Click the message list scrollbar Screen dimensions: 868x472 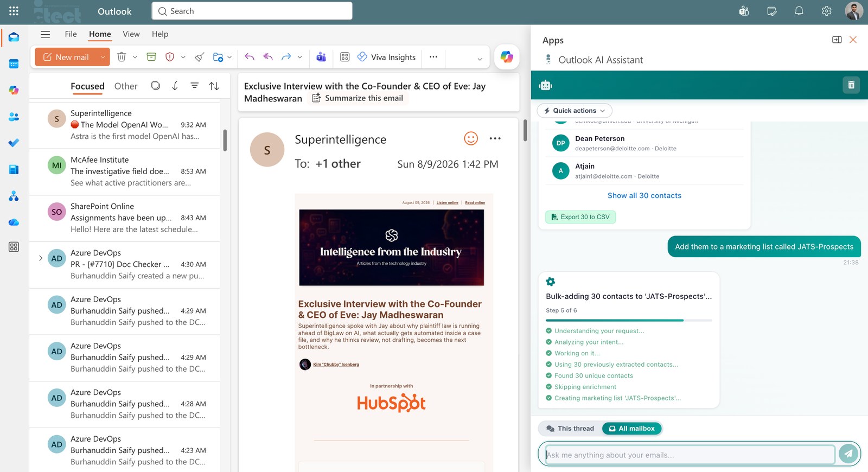click(x=225, y=140)
